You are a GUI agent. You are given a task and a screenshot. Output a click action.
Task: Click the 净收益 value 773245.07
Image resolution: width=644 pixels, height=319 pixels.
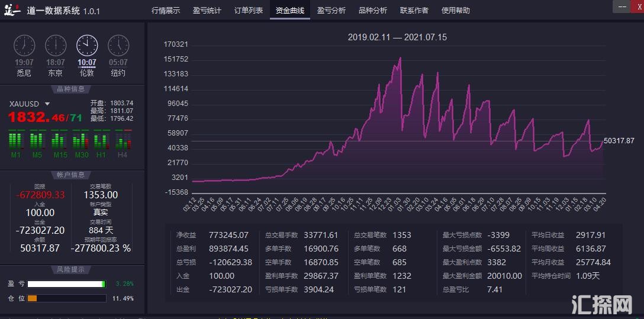pos(228,235)
